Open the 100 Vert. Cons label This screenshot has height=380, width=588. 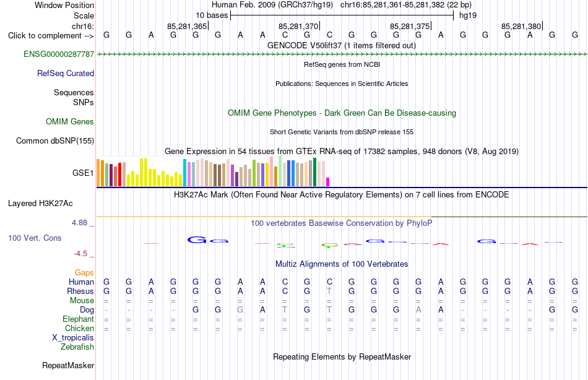click(35, 238)
